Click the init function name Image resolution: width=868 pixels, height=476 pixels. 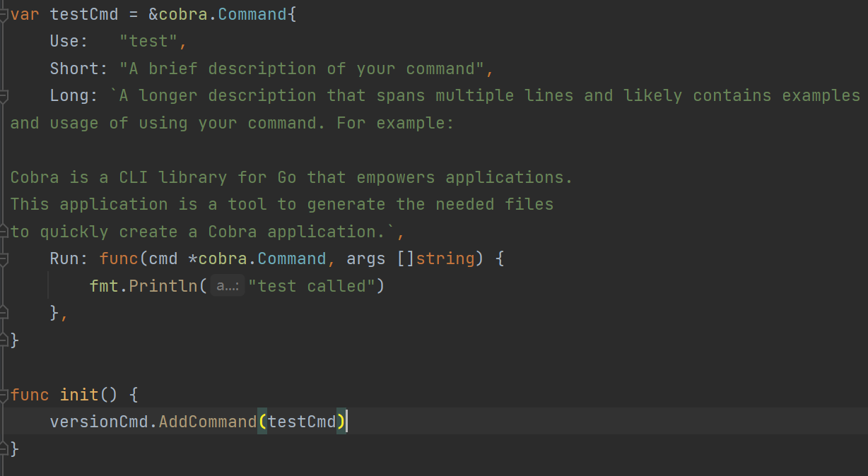(79, 395)
